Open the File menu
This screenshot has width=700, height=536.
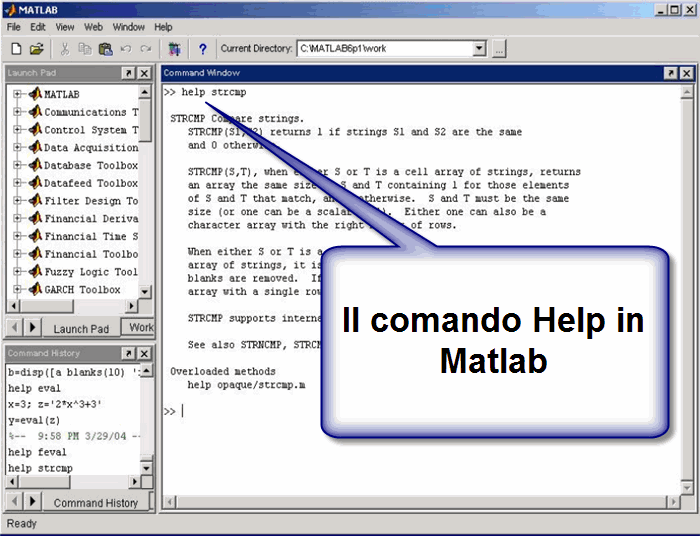pyautogui.click(x=13, y=27)
